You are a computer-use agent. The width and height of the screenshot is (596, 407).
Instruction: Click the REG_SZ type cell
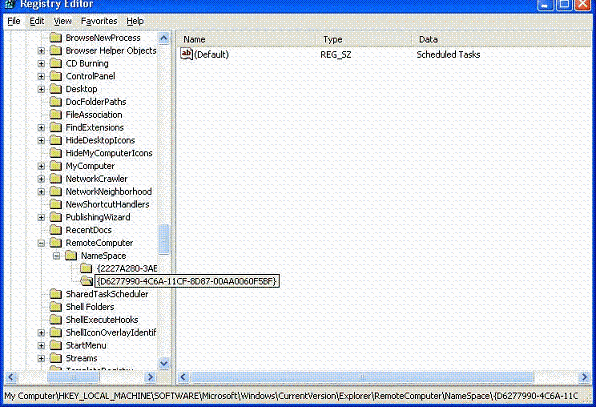336,54
